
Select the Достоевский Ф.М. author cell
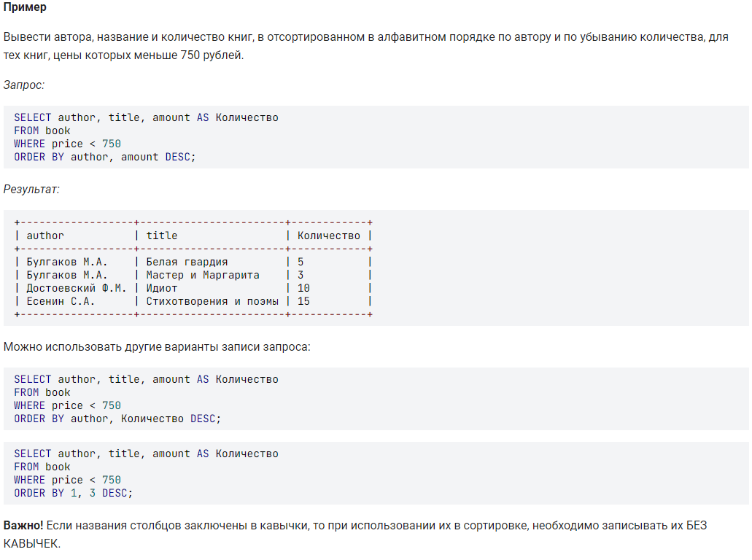77,288
